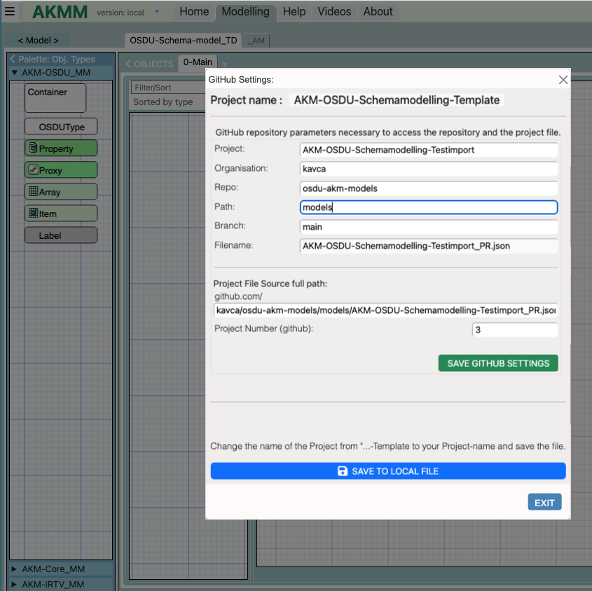Click the AKMM logo

(x=60, y=12)
